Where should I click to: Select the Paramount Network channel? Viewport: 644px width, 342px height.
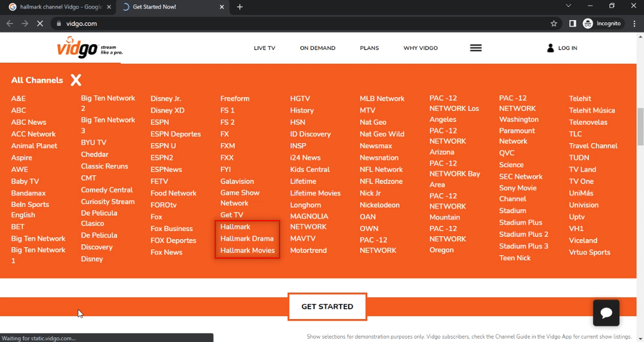(517, 136)
